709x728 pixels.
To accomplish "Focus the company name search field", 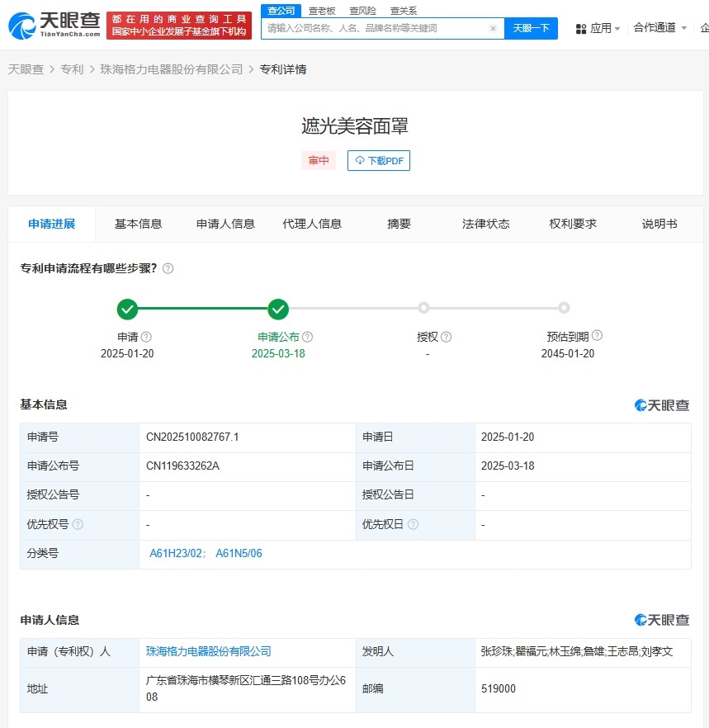I will pyautogui.click(x=376, y=28).
